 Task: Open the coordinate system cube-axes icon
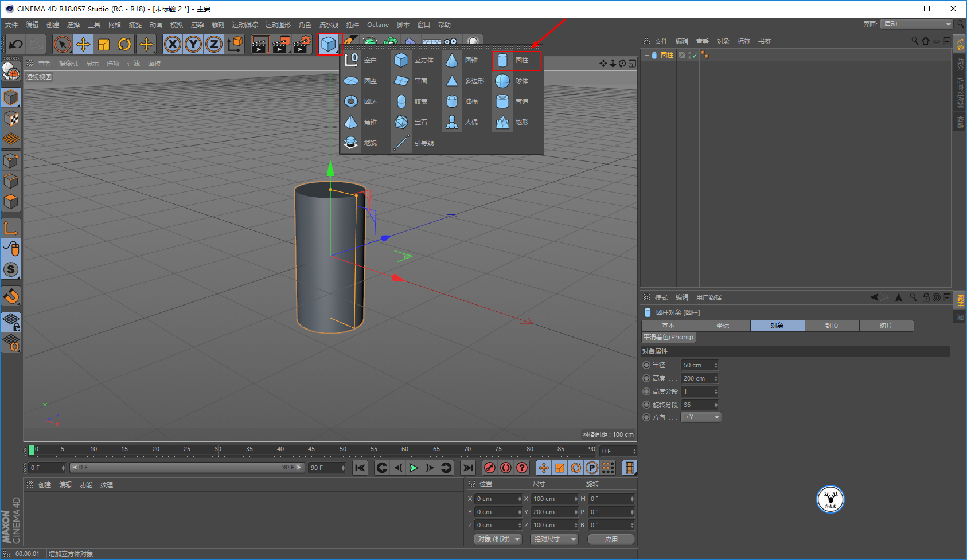(235, 44)
